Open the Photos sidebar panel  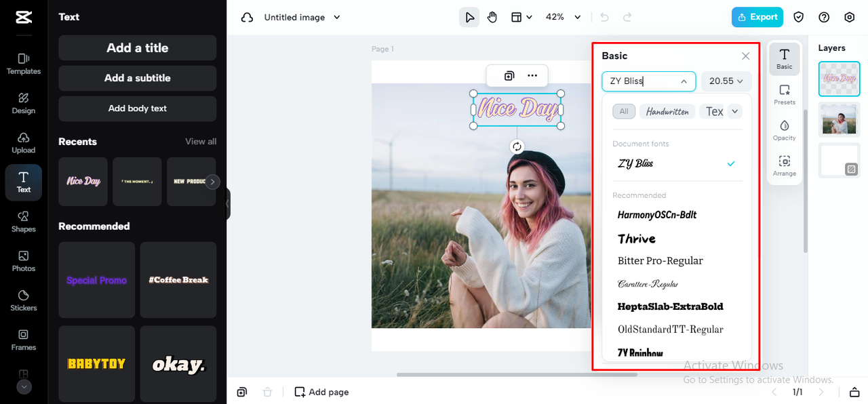click(x=24, y=261)
